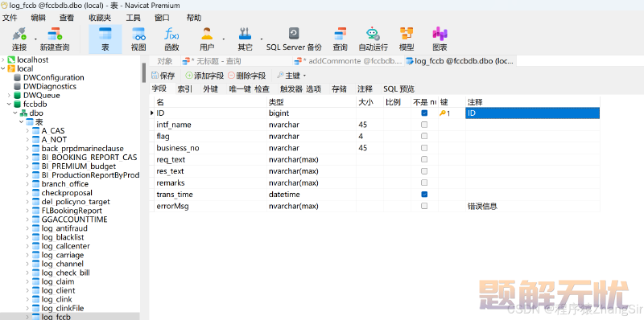Open the 收藏夹 favorites menu
The image size is (644, 320).
100,18
